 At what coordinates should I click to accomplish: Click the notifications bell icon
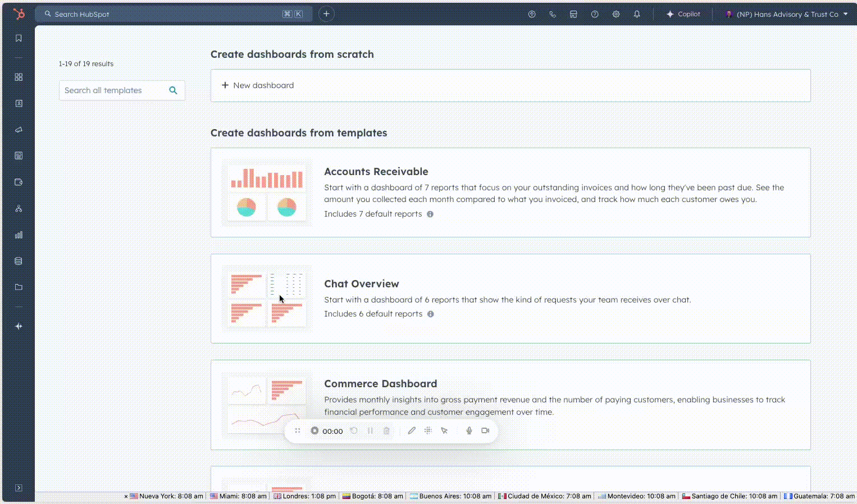tap(637, 14)
